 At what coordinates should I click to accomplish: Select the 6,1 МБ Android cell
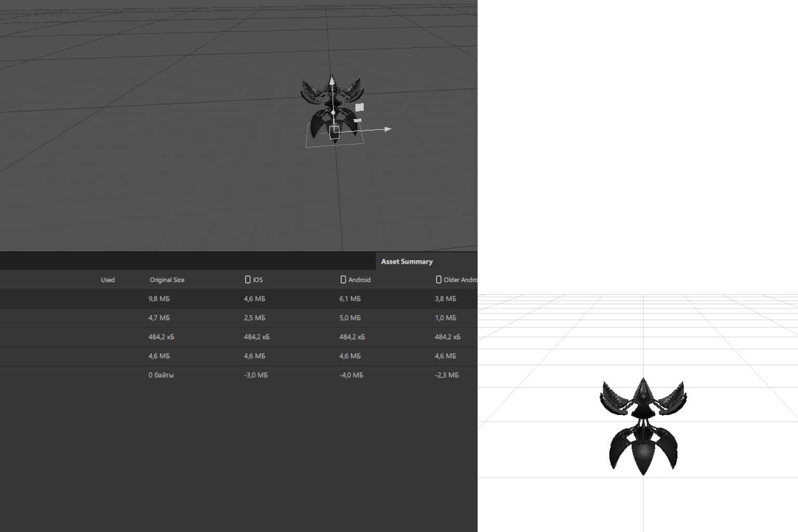coord(350,299)
